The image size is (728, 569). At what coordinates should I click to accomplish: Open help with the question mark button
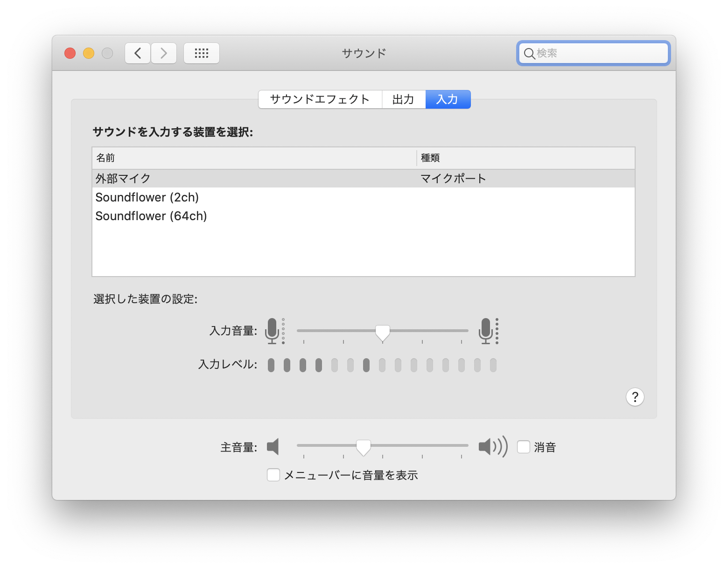pyautogui.click(x=635, y=397)
